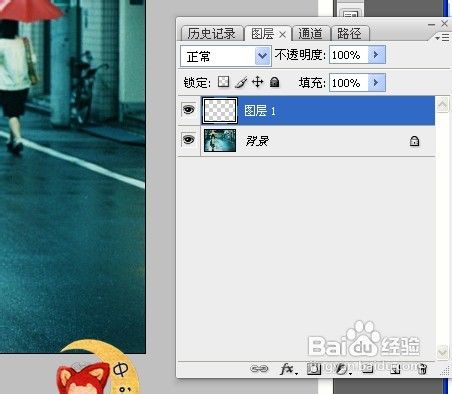Image resolution: width=452 pixels, height=394 pixels.
Task: Select the 图层 1 layer thumbnail
Action: coord(220,110)
